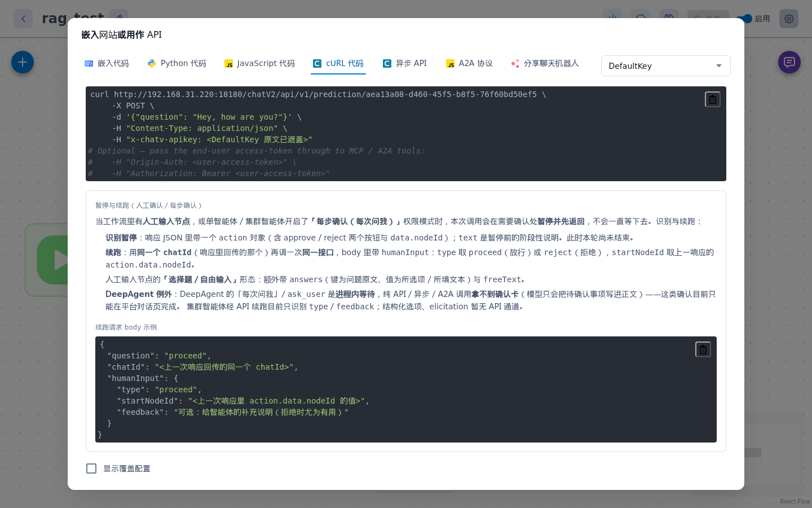Click the curl prediction URL line
The width and height of the screenshot is (812, 508).
pos(318,94)
